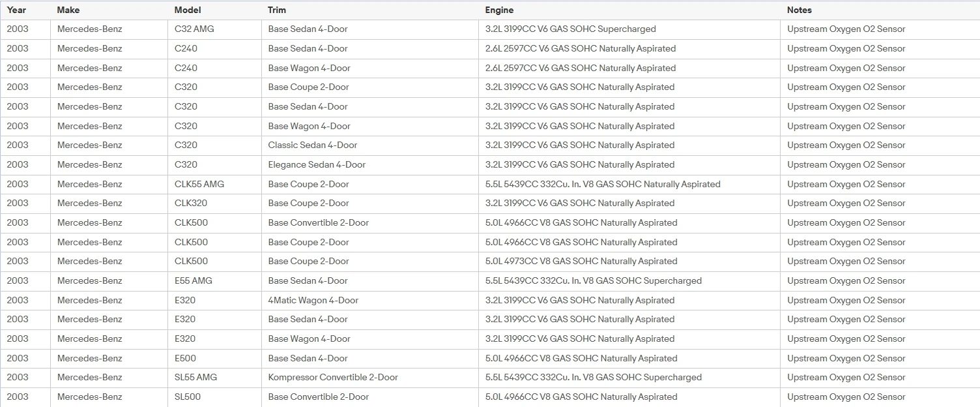The width and height of the screenshot is (980, 407).
Task: Click the E55 AMG model cell
Action: pyautogui.click(x=214, y=281)
